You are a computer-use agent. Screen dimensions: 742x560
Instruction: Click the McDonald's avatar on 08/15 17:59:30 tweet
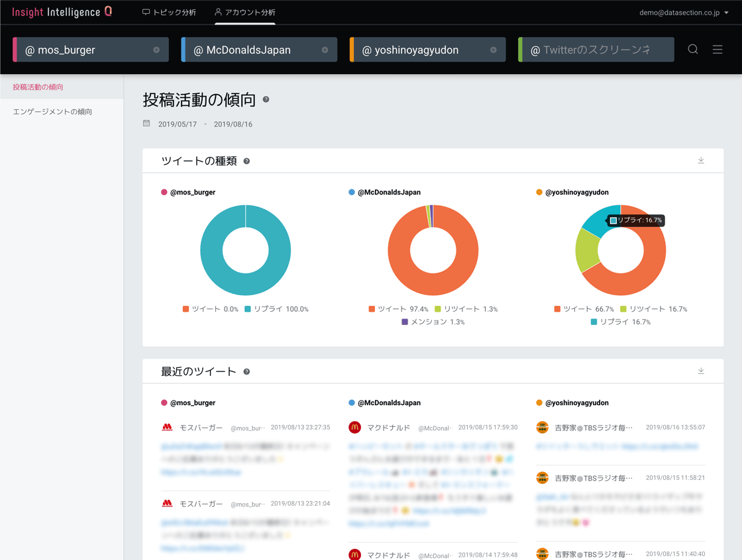[355, 428]
